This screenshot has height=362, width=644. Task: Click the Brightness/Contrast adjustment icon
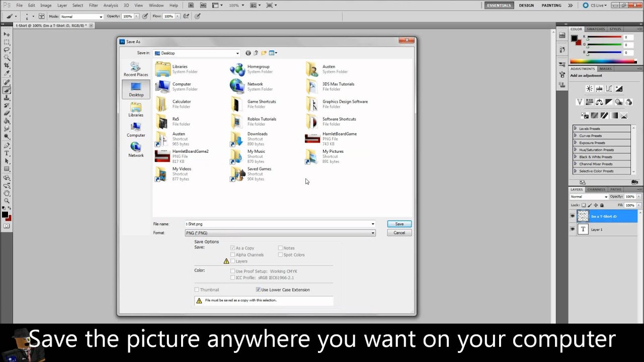click(589, 88)
